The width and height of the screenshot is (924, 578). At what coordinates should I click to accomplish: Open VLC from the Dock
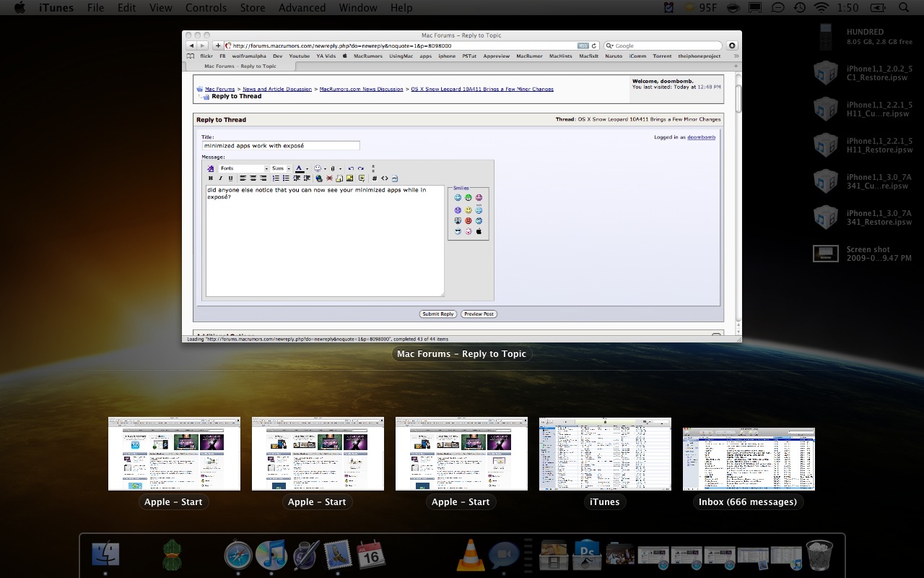coord(471,555)
